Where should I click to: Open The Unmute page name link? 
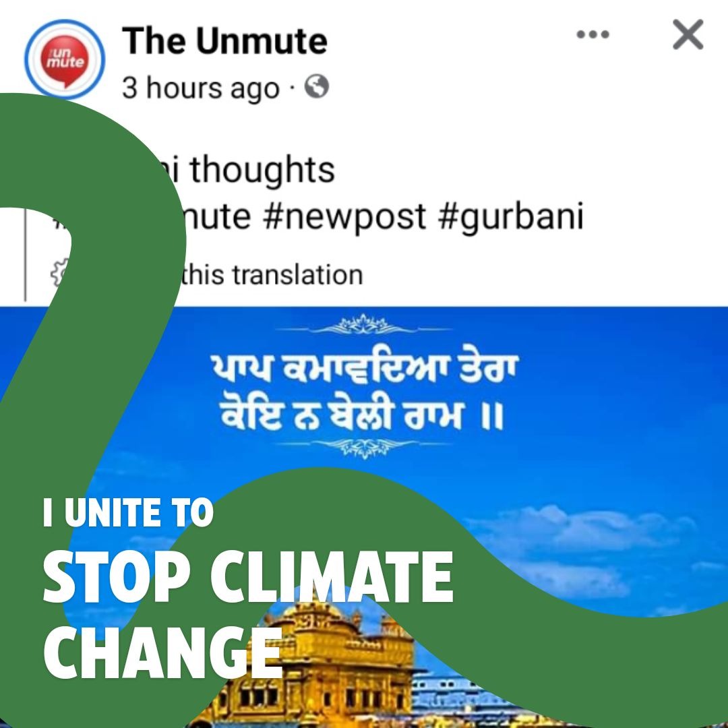(x=224, y=41)
